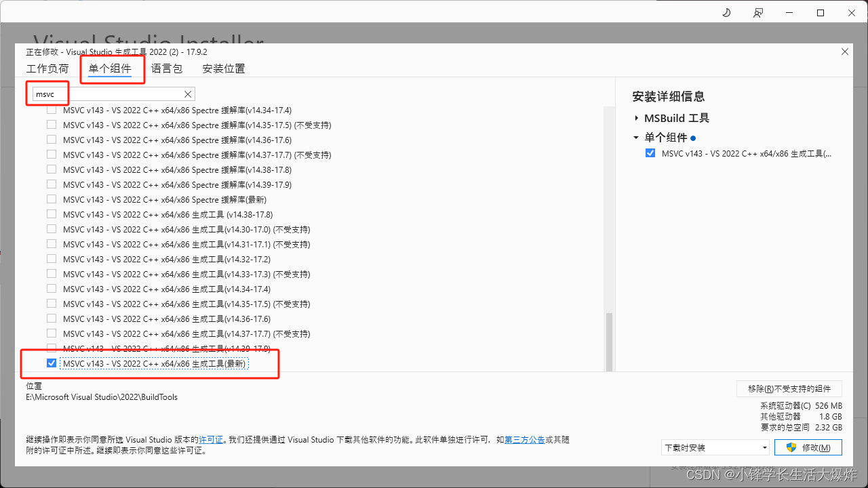868x488 pixels.
Task: Check Spectre 缓解库(最新) checkbox
Action: click(x=52, y=199)
